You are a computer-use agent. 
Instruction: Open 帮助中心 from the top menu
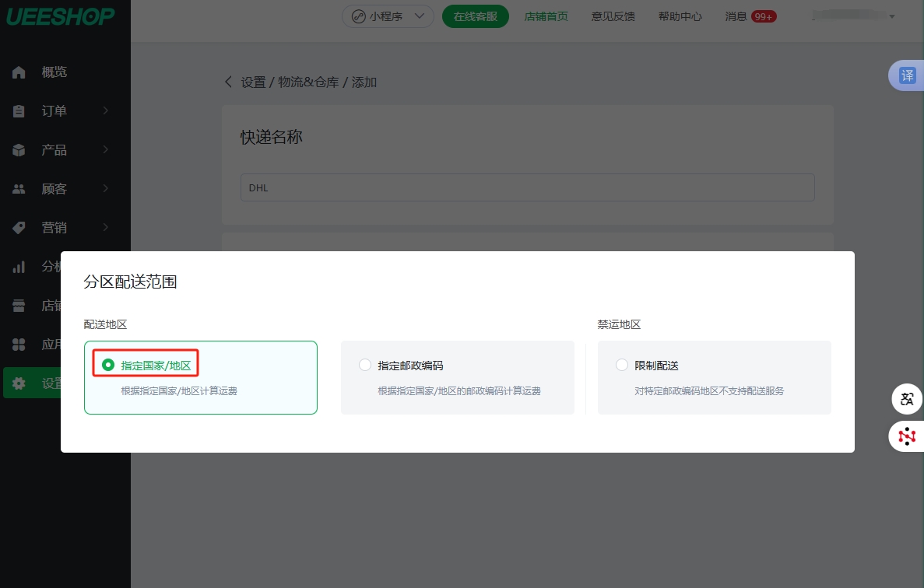[680, 16]
